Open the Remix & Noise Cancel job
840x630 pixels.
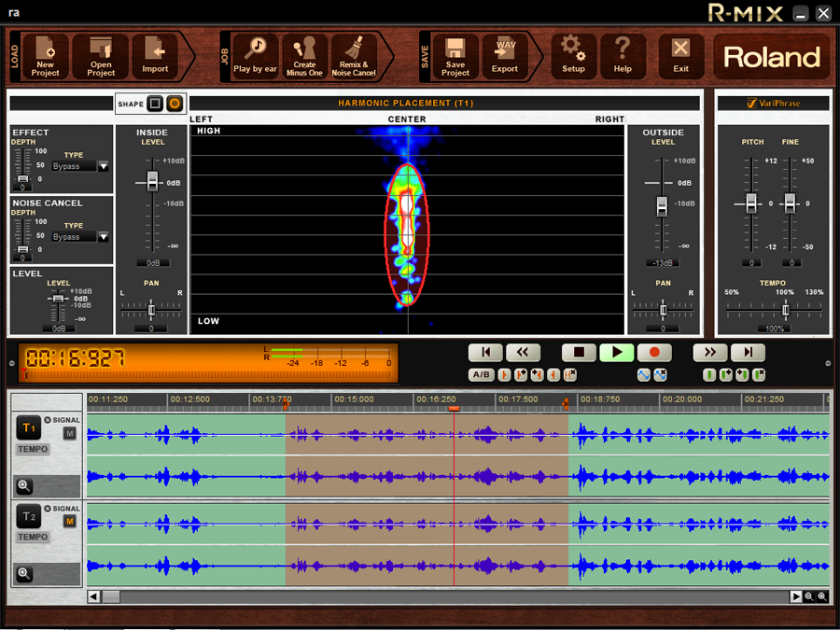pos(354,56)
